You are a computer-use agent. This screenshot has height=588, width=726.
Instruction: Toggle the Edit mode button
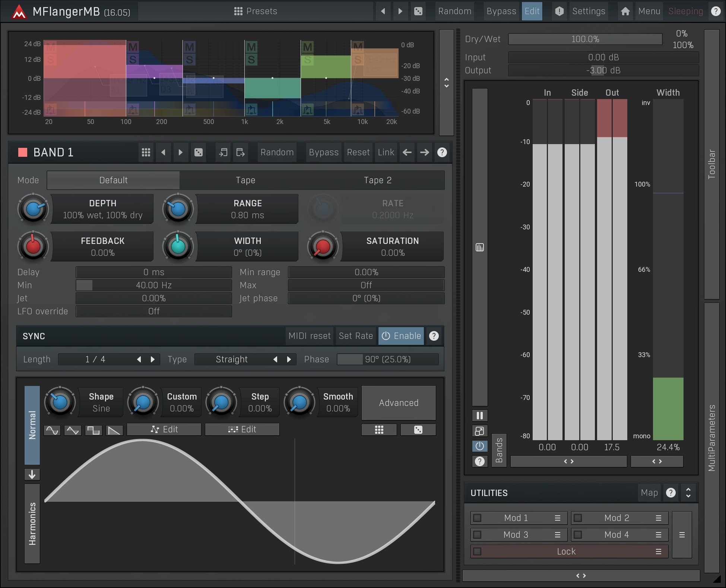point(532,11)
